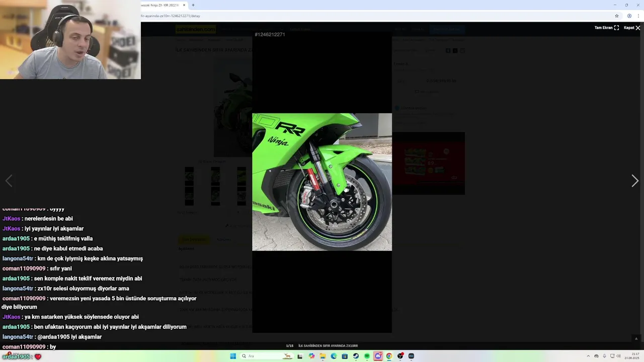Open the Chrome three-dot menu
The height and width of the screenshot is (362, 644).
(638, 16)
